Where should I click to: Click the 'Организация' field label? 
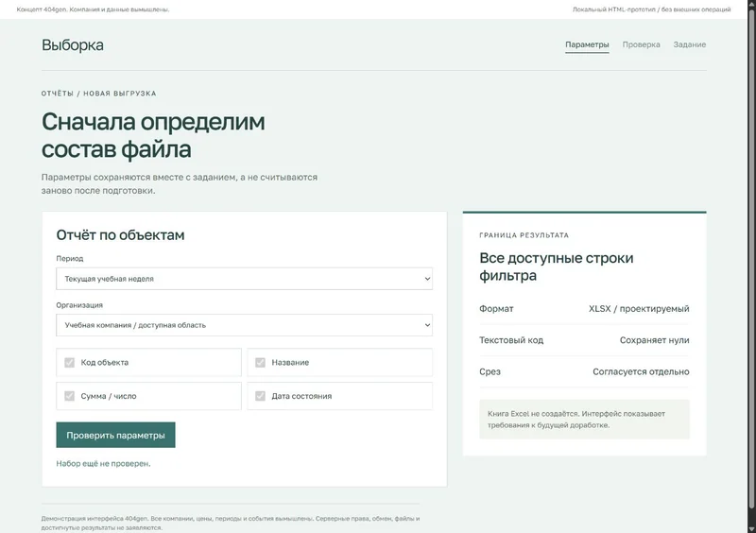[x=79, y=305]
